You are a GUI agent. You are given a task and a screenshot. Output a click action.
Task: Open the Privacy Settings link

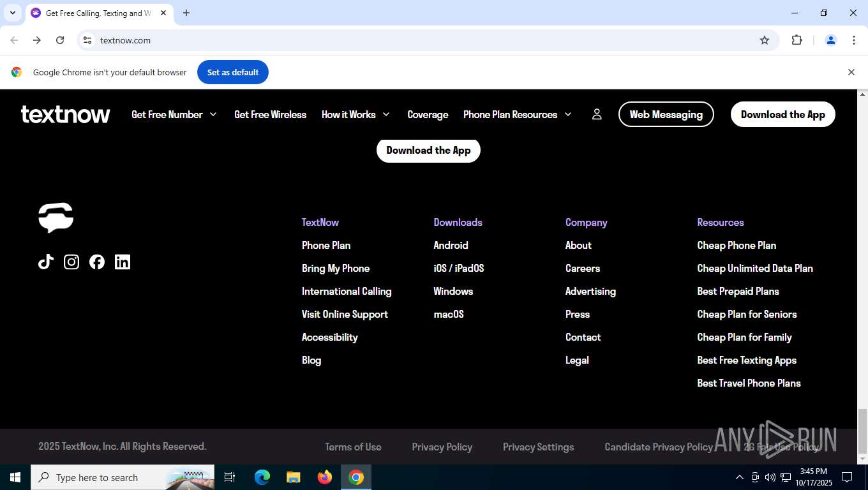point(539,447)
